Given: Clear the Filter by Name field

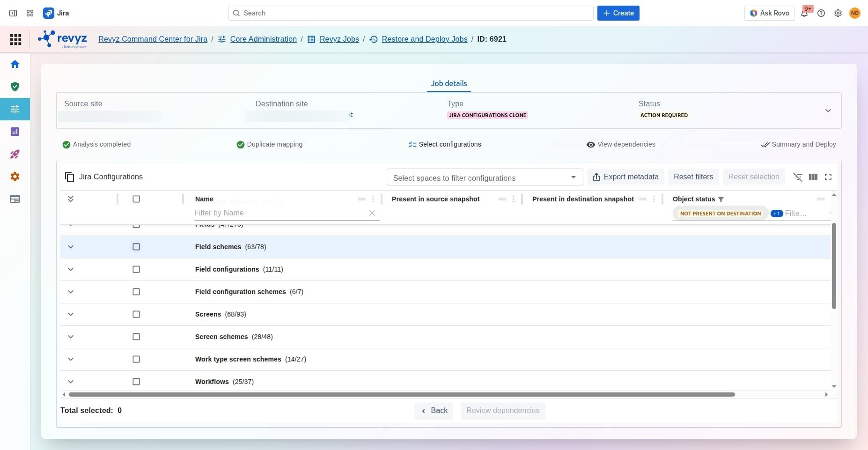Looking at the screenshot, I should [x=372, y=213].
